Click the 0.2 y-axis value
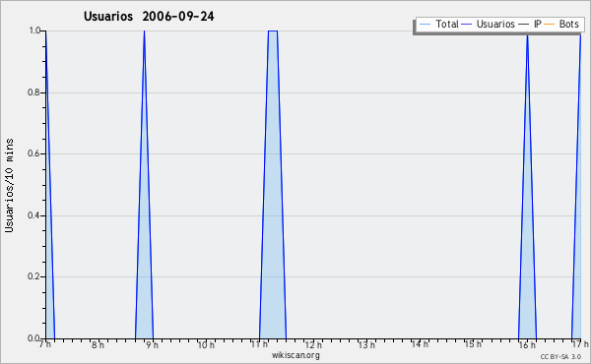Screen dimensions: 591x364 [x=33, y=276]
